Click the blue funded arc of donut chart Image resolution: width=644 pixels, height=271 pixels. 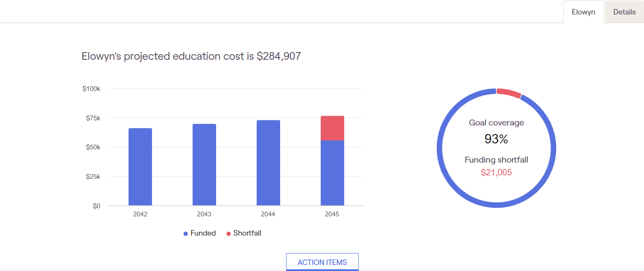(440, 148)
